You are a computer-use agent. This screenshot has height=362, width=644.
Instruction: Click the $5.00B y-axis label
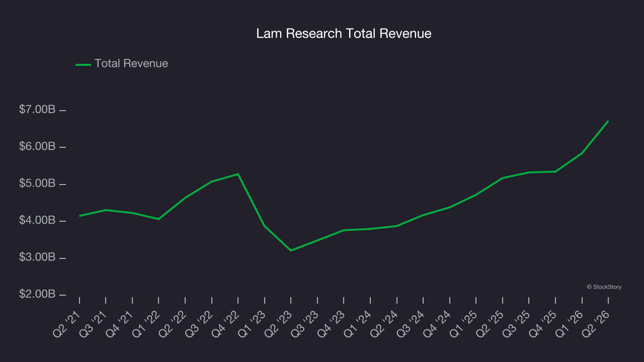(x=37, y=184)
